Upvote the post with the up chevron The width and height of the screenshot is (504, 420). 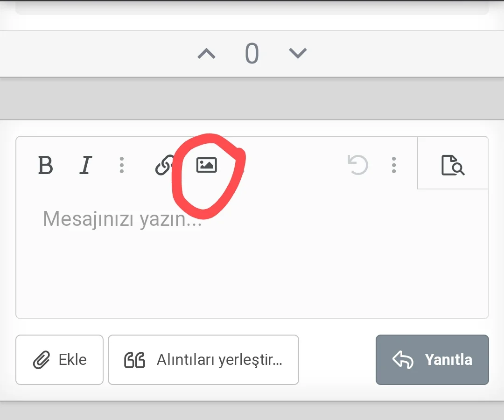pyautogui.click(x=206, y=54)
